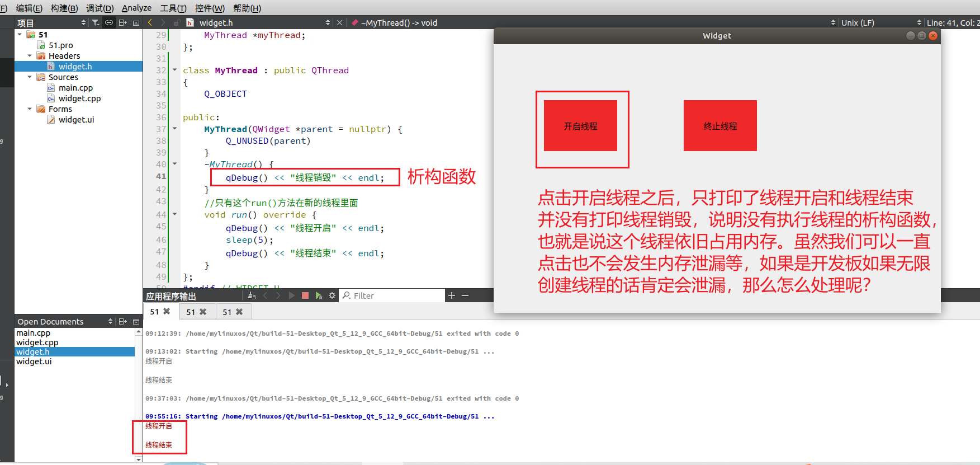Close the Open Documents panel

[x=136, y=321]
